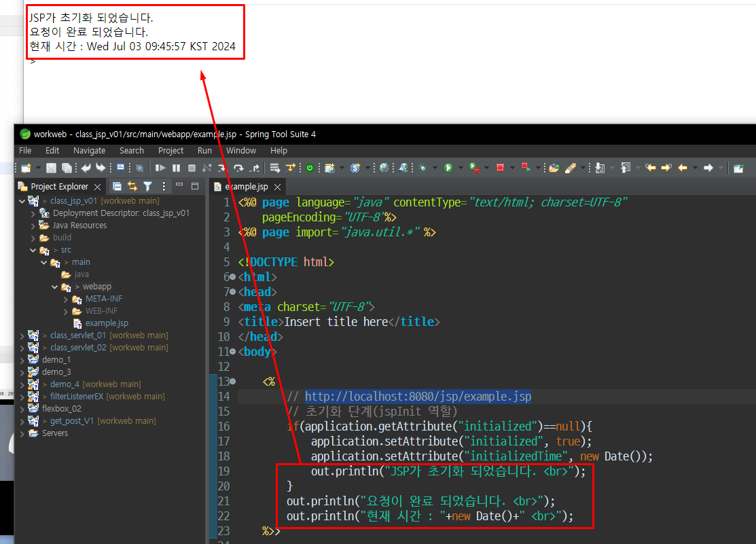
Task: Open the Spring S icon dropdown arrow
Action: [367, 168]
